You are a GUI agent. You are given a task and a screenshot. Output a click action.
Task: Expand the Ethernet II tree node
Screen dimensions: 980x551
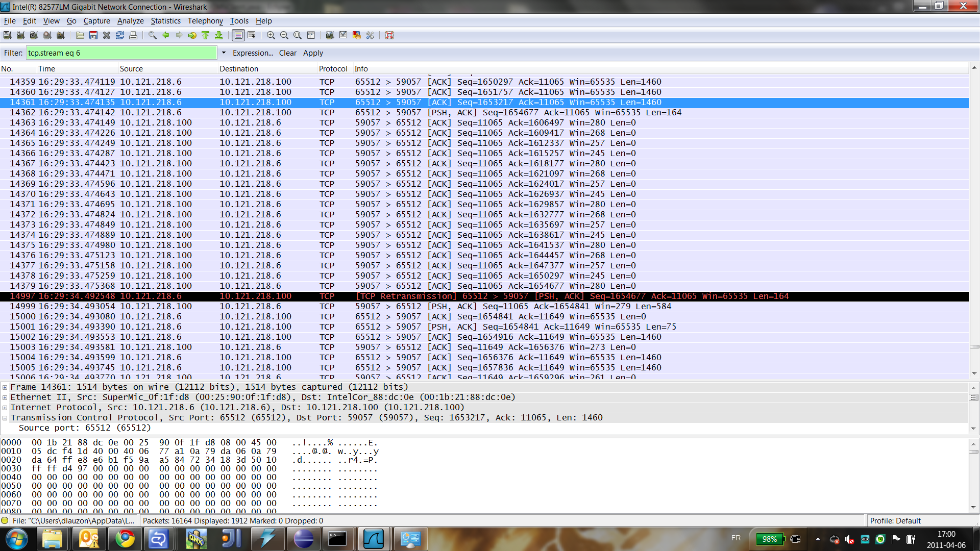pos(5,397)
